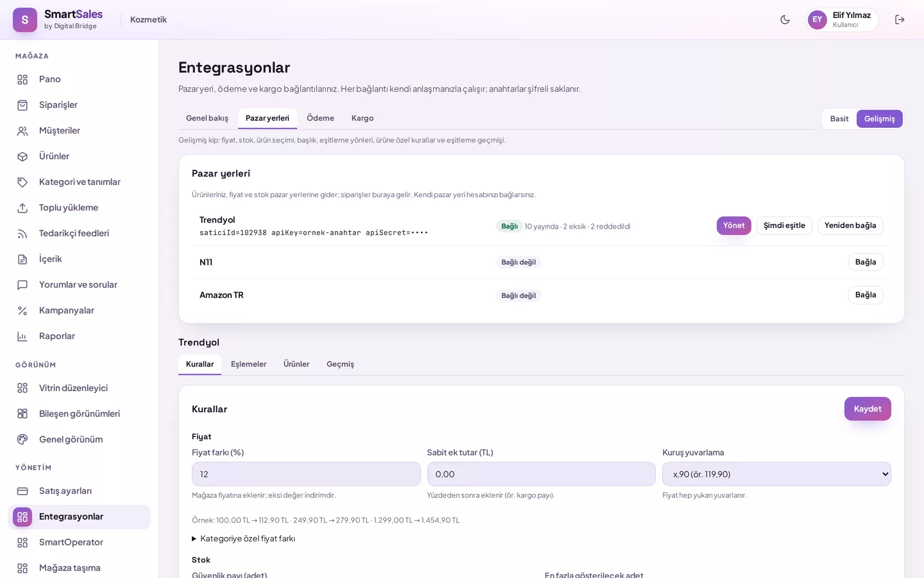This screenshot has height=578, width=924.
Task: Click the İçerik document icon
Action: (22, 259)
